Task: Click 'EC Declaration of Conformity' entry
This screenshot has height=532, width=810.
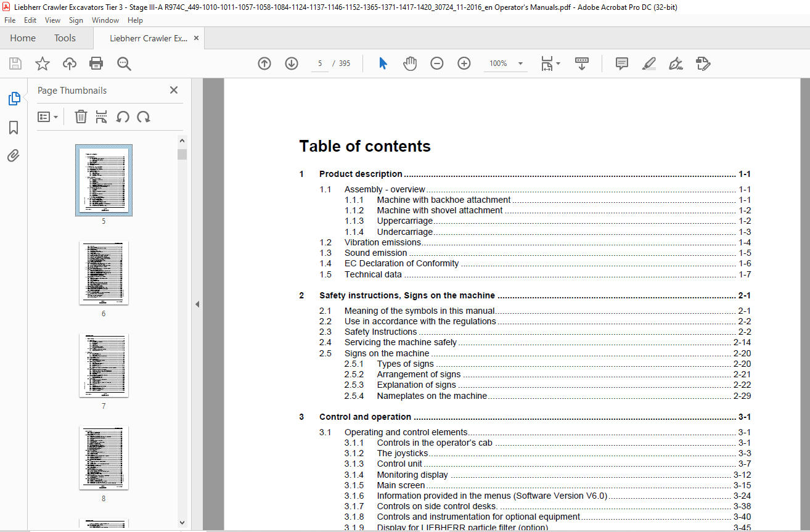Action: [401, 263]
